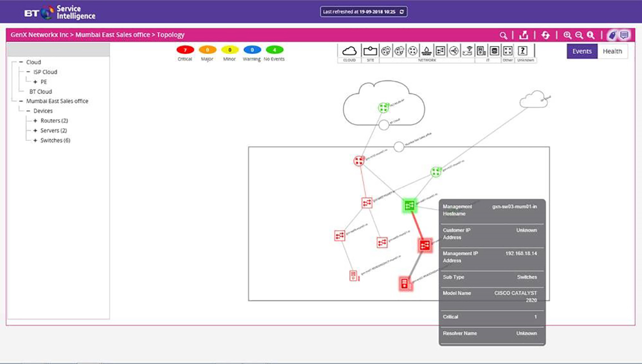
Task: Click the Unknown question-mark device icon
Action: pos(523,51)
